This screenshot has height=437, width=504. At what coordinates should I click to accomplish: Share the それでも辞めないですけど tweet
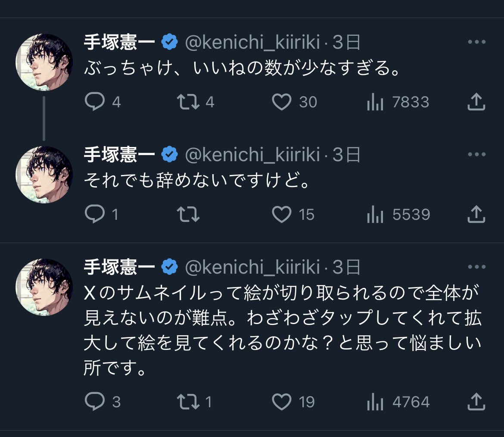[476, 215]
